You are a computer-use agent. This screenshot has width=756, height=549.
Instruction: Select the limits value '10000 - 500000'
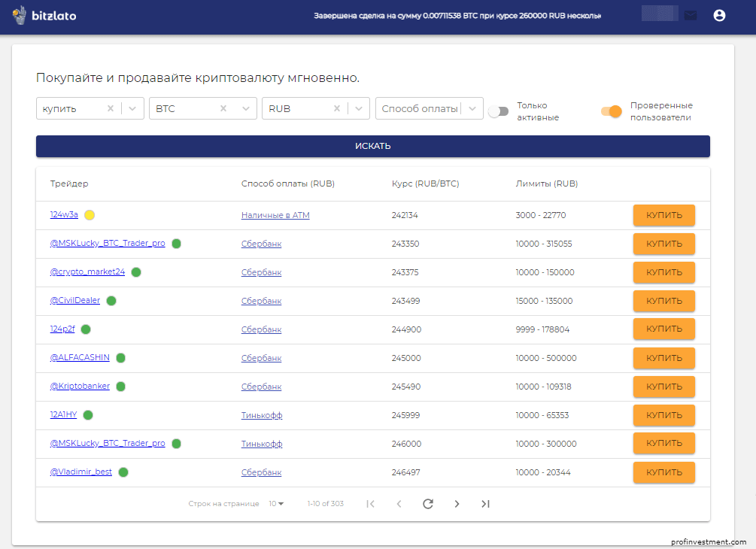point(546,358)
